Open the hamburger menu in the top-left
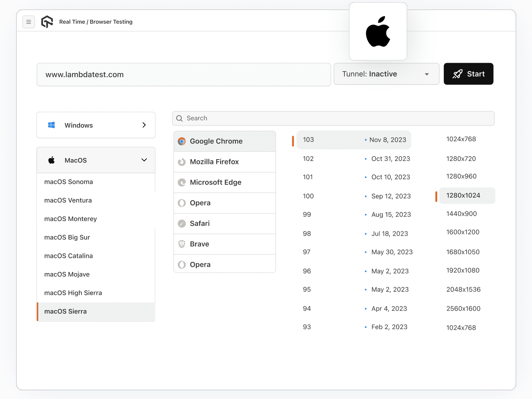This screenshot has width=532, height=399. point(29,22)
